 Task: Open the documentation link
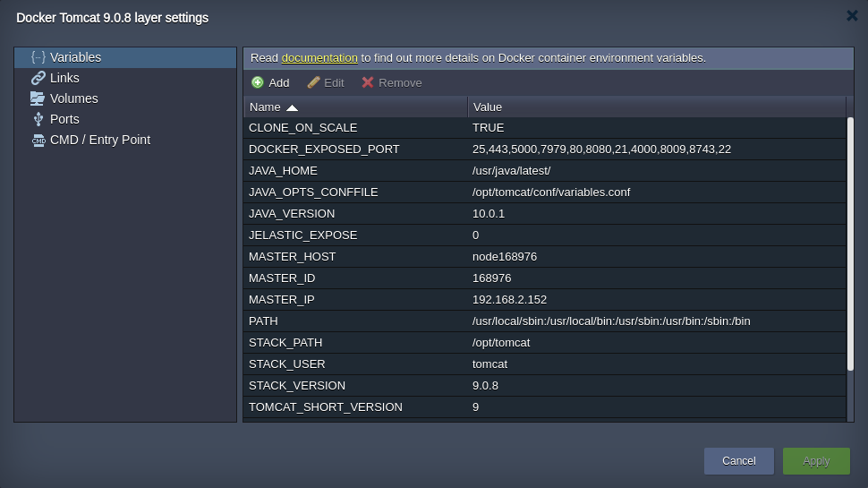pyautogui.click(x=319, y=58)
